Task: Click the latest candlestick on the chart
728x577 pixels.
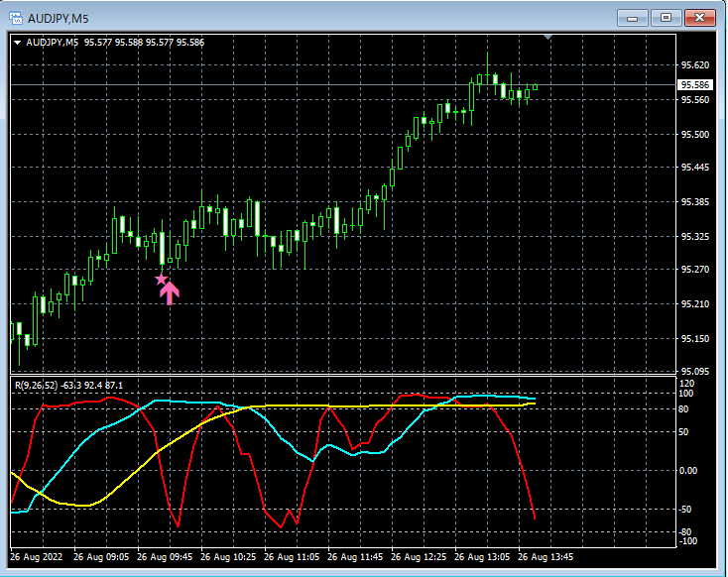Action: tap(536, 87)
